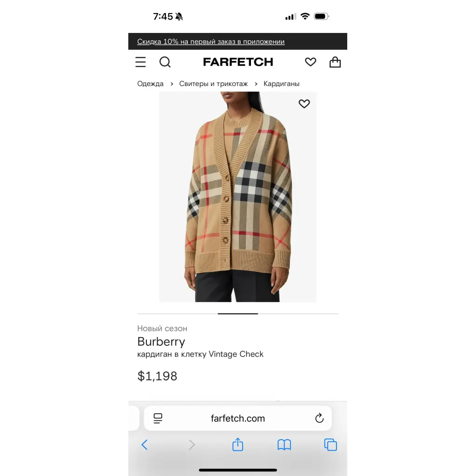Tap Safari's page settings icon in address bar
Screen dimensions: 476x476
158,418
